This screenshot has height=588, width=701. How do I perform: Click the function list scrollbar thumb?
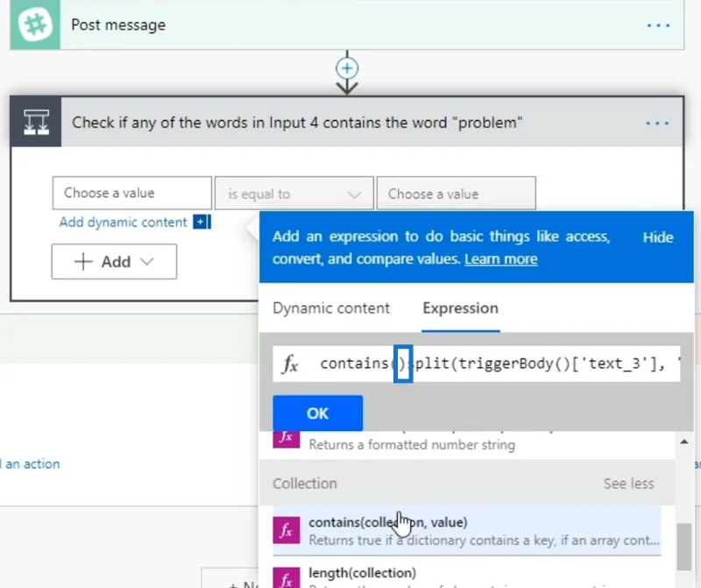pyautogui.click(x=683, y=547)
